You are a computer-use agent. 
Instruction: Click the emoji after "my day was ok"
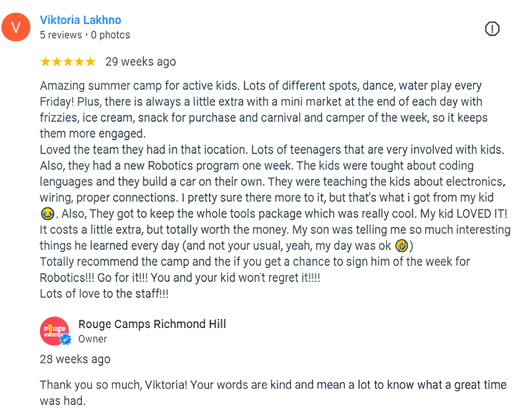400,246
